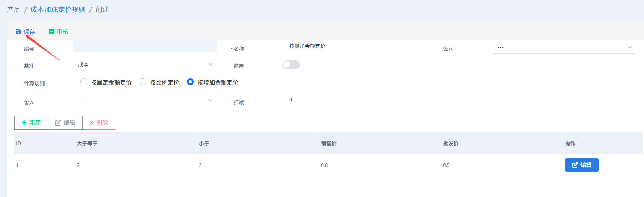Select 按固定金额定价 radio option
Image resolution: width=644 pixels, height=197 pixels.
[x=84, y=82]
